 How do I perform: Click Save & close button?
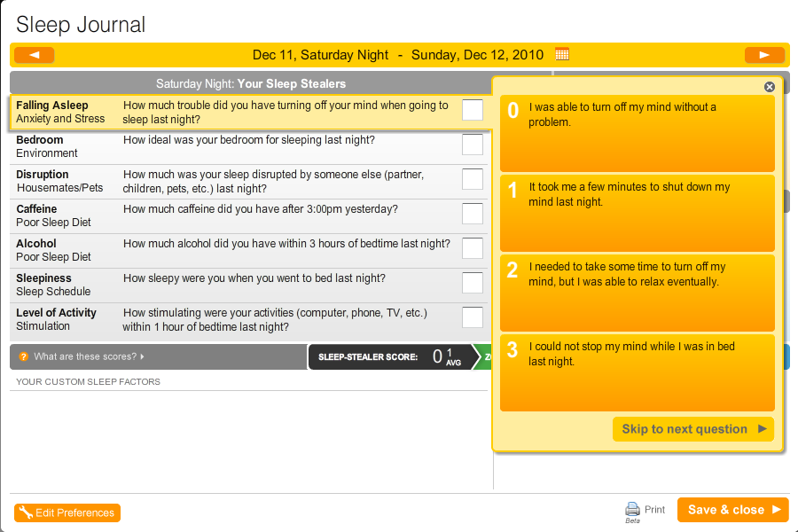click(x=733, y=510)
